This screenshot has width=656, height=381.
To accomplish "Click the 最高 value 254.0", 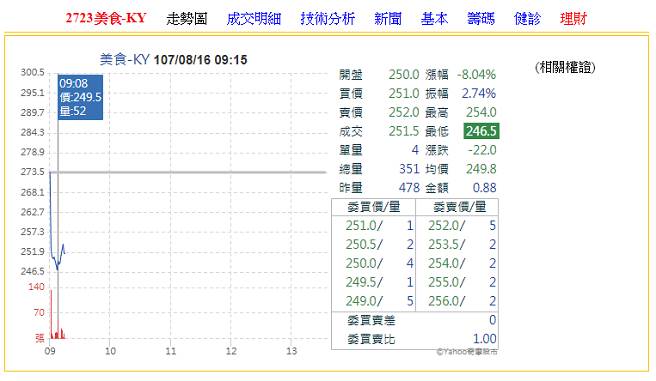I will (x=481, y=112).
